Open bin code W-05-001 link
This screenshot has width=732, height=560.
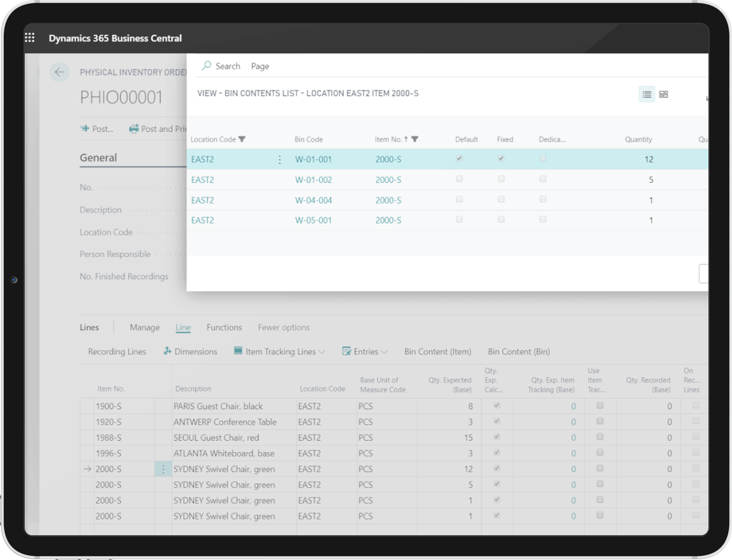(x=313, y=220)
